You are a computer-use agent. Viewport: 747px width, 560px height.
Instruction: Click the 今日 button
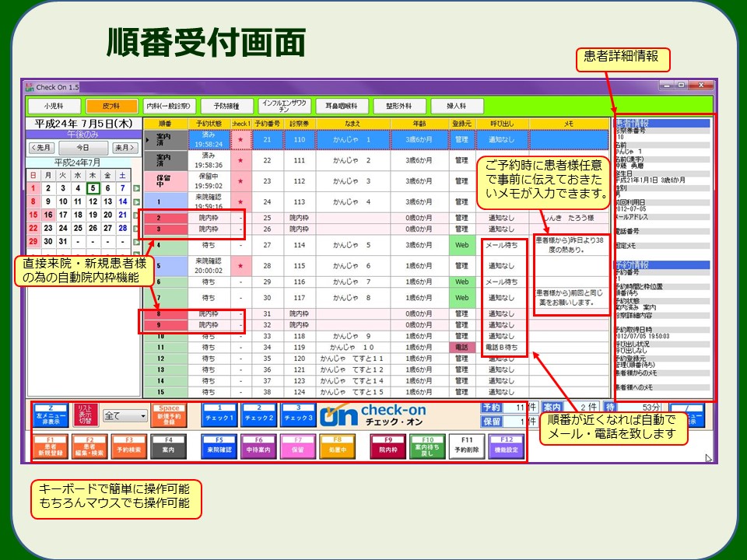click(82, 148)
